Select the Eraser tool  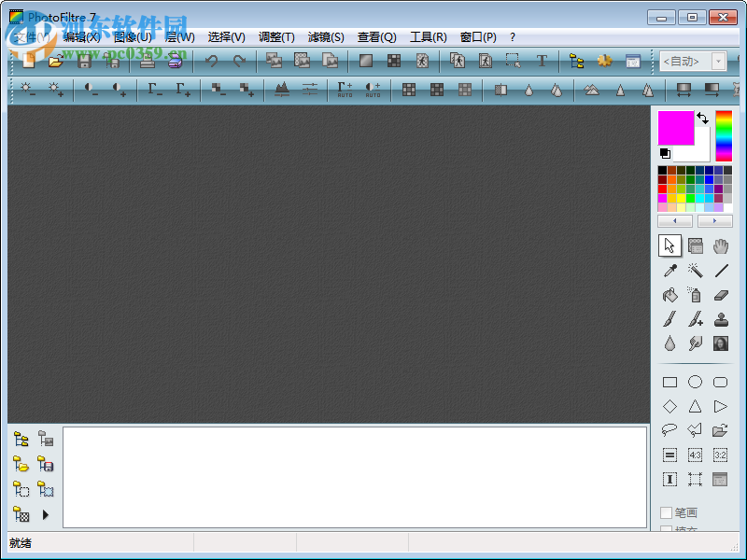coord(721,295)
